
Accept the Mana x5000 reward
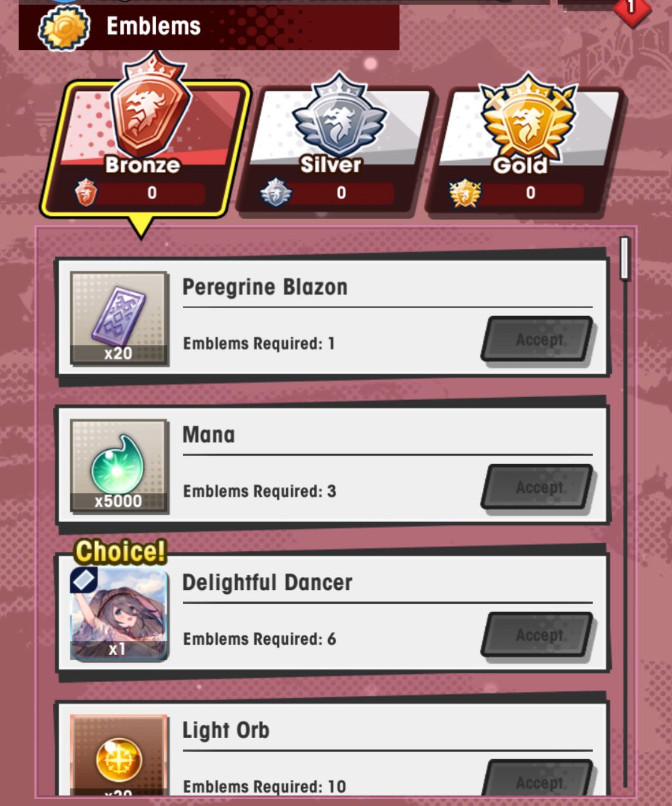point(538,487)
